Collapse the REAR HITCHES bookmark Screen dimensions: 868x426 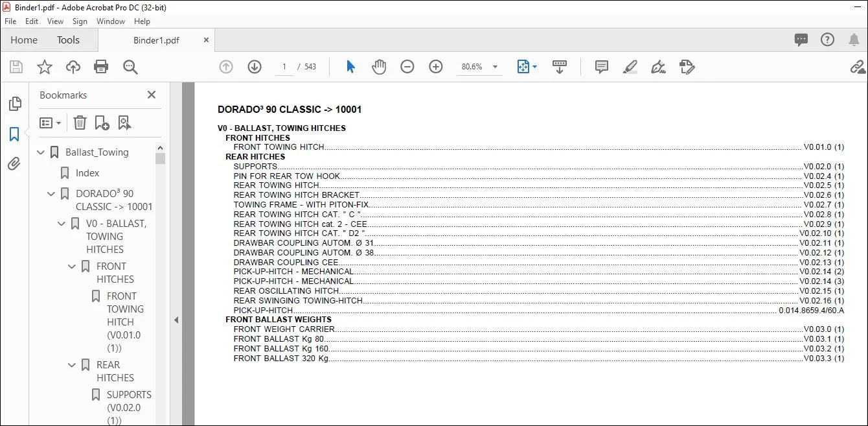pos(73,365)
